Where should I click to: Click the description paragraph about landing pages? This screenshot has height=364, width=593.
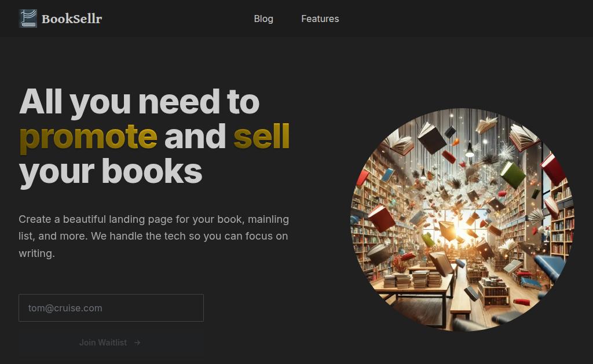point(153,236)
